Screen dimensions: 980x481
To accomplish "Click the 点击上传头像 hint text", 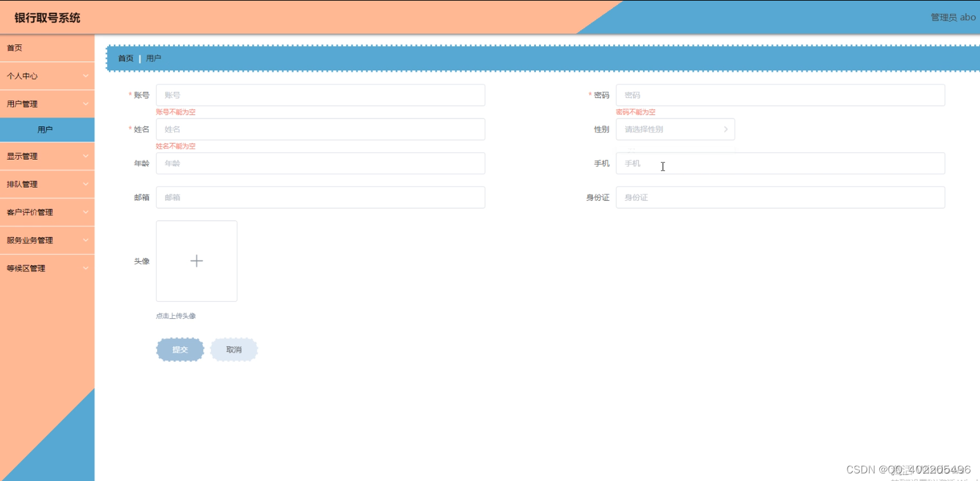I will [175, 316].
